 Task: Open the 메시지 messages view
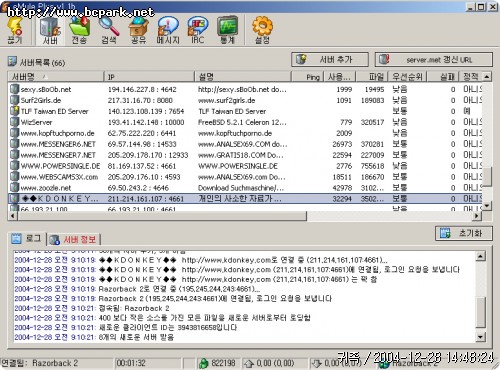[x=168, y=31]
